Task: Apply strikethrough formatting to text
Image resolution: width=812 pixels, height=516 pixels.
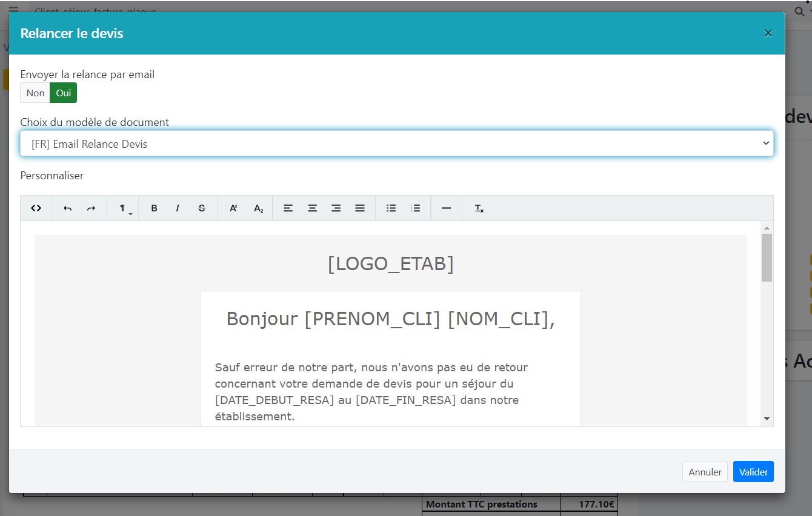Action: (202, 208)
